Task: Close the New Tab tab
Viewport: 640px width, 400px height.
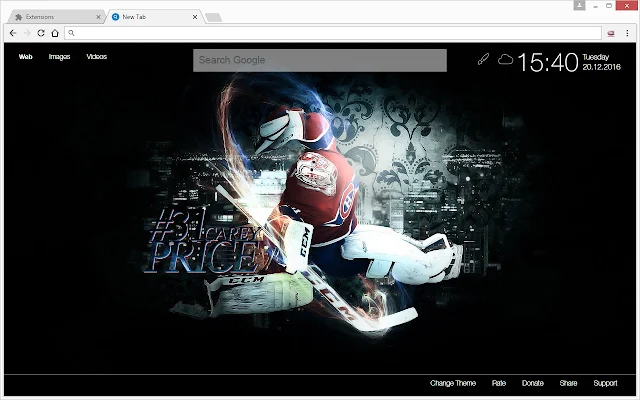Action: point(195,17)
